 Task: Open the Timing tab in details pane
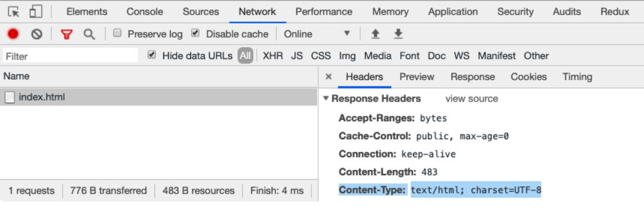pos(577,77)
